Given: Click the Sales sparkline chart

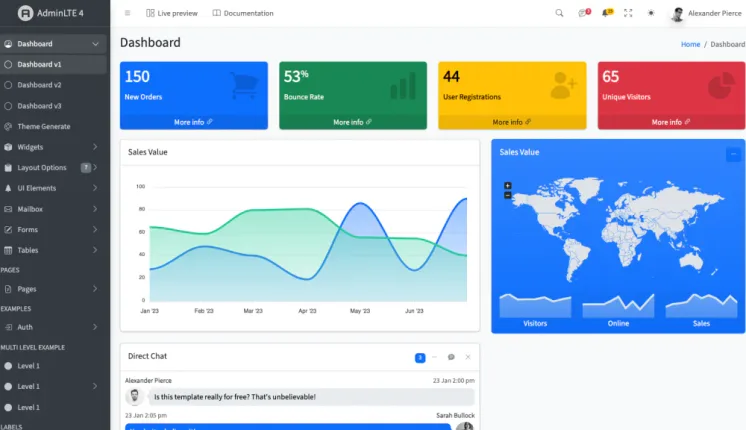Looking at the screenshot, I should click(x=701, y=305).
